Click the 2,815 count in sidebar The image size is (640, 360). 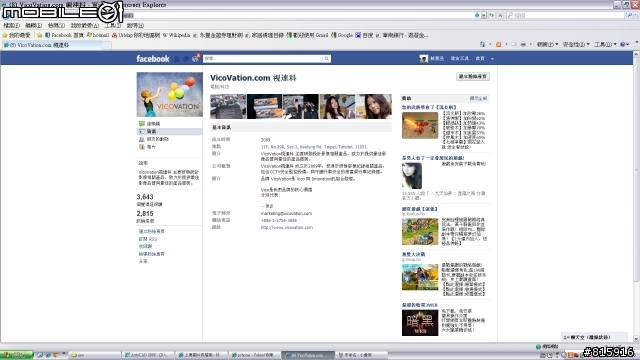[145, 213]
